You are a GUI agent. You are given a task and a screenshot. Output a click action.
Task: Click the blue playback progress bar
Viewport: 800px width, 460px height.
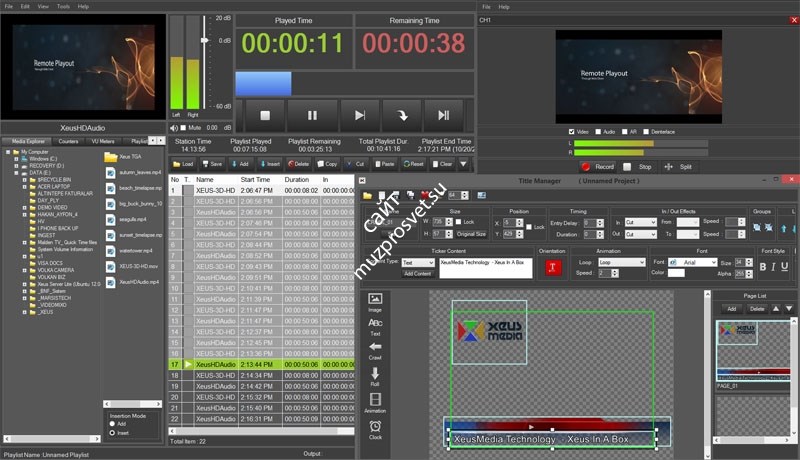click(263, 84)
